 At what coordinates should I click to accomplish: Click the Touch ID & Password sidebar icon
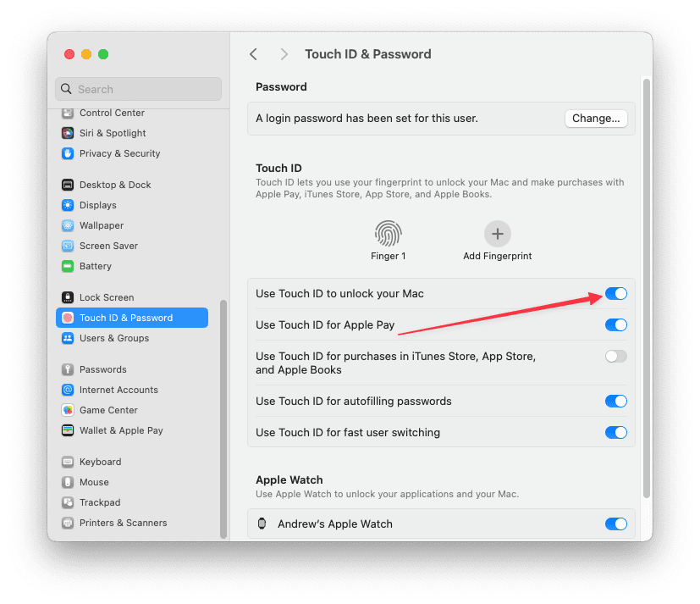pyautogui.click(x=68, y=318)
